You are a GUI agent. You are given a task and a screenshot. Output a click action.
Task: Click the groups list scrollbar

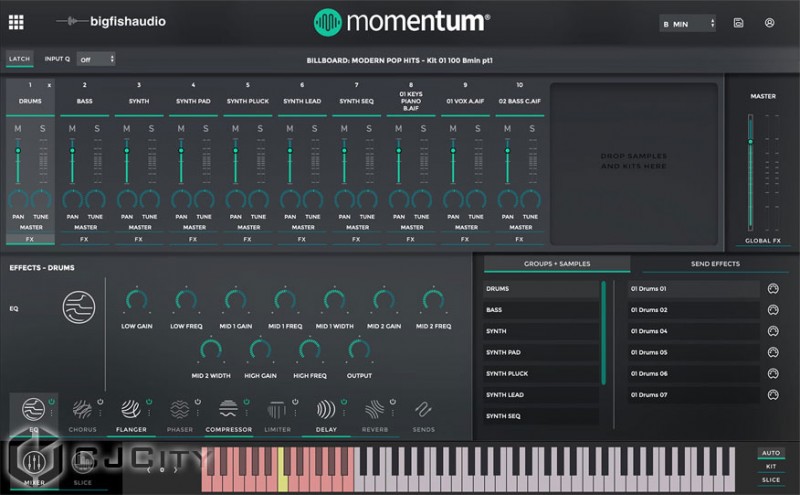[x=604, y=333]
